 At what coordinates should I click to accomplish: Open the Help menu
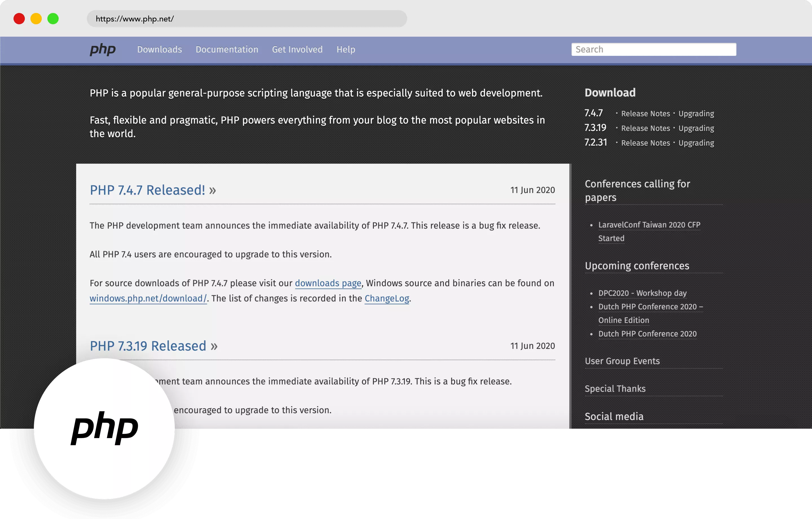(346, 49)
